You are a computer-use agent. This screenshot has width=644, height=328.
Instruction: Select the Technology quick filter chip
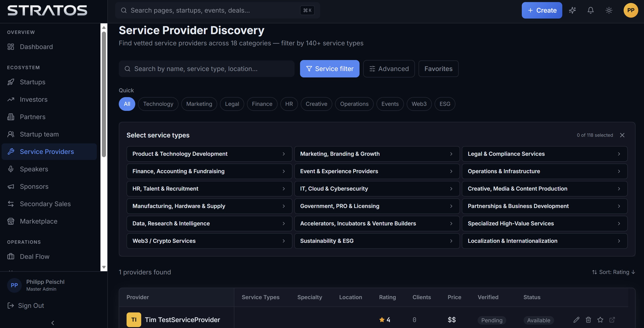click(x=158, y=104)
